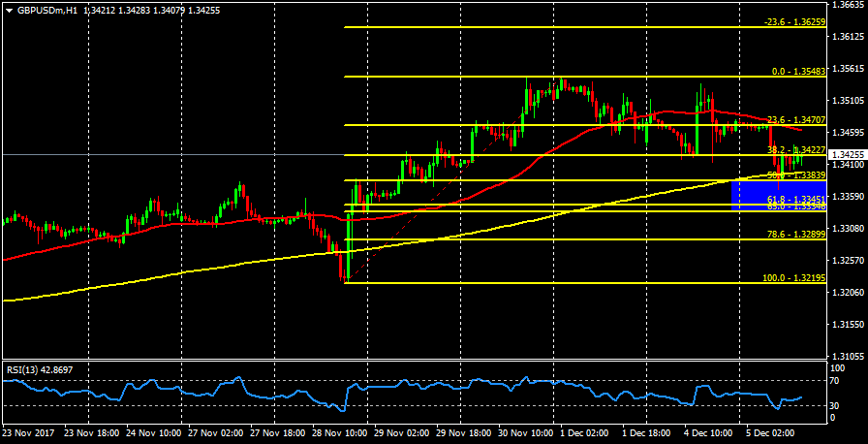
Task: Click the 1.32570 price scale value
Action: [848, 260]
